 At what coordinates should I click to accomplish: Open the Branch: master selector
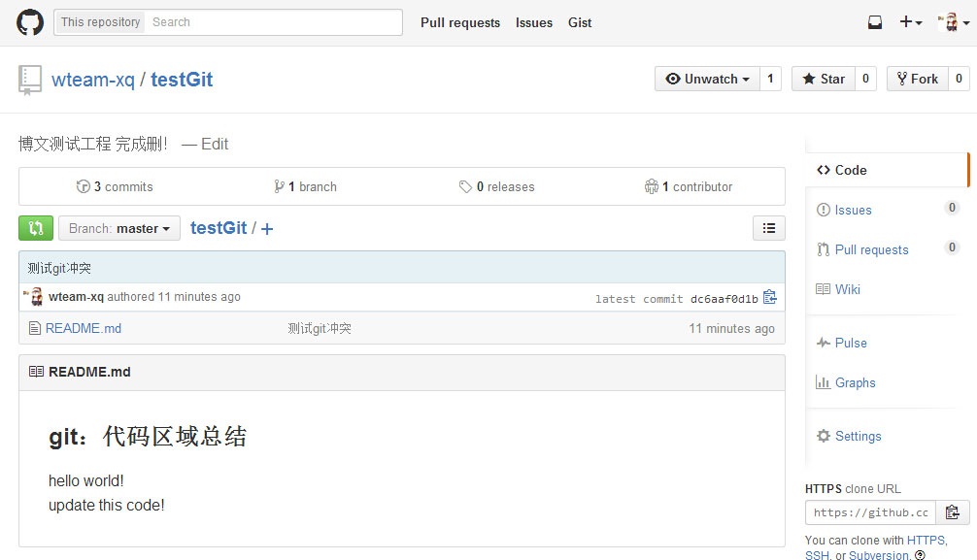click(119, 229)
